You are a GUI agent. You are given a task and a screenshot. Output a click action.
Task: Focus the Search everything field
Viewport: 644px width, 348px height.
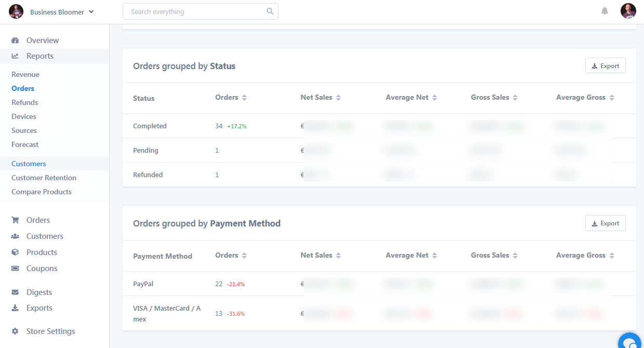(x=195, y=11)
